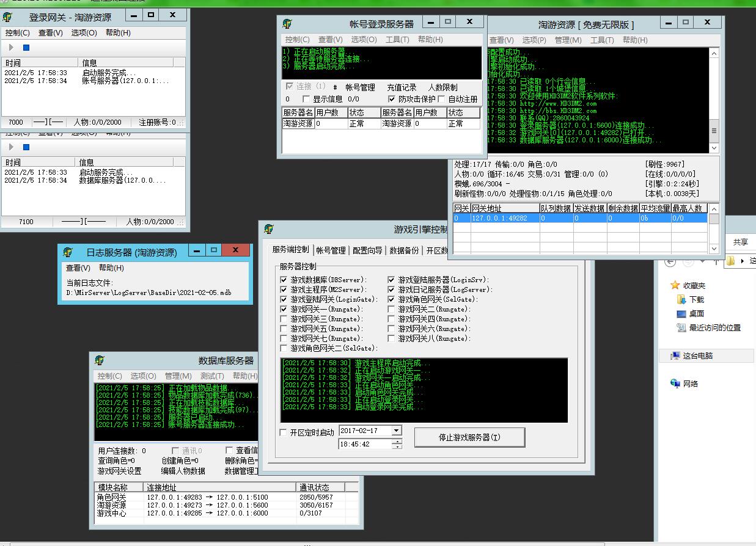The height and width of the screenshot is (546, 756).
Task: Enable 游戏网关二(Rungate) checkbox
Action: click(391, 309)
